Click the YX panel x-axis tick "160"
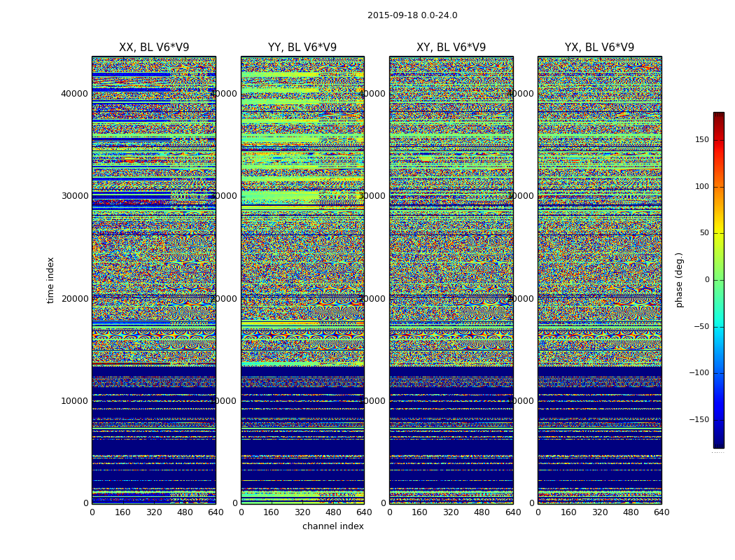 click(568, 512)
